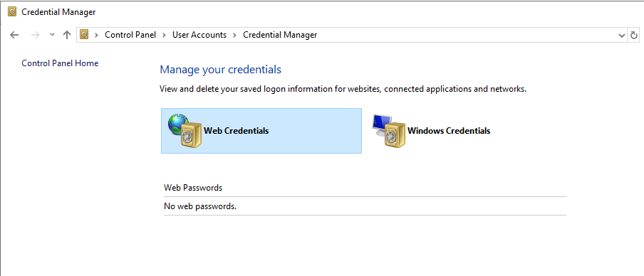Image resolution: width=644 pixels, height=276 pixels.
Task: Click the safe icon in address bar
Action: tap(85, 35)
